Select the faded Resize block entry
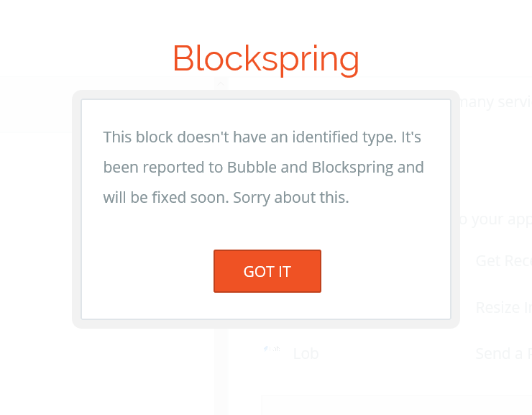The width and height of the screenshot is (532, 415). click(503, 308)
